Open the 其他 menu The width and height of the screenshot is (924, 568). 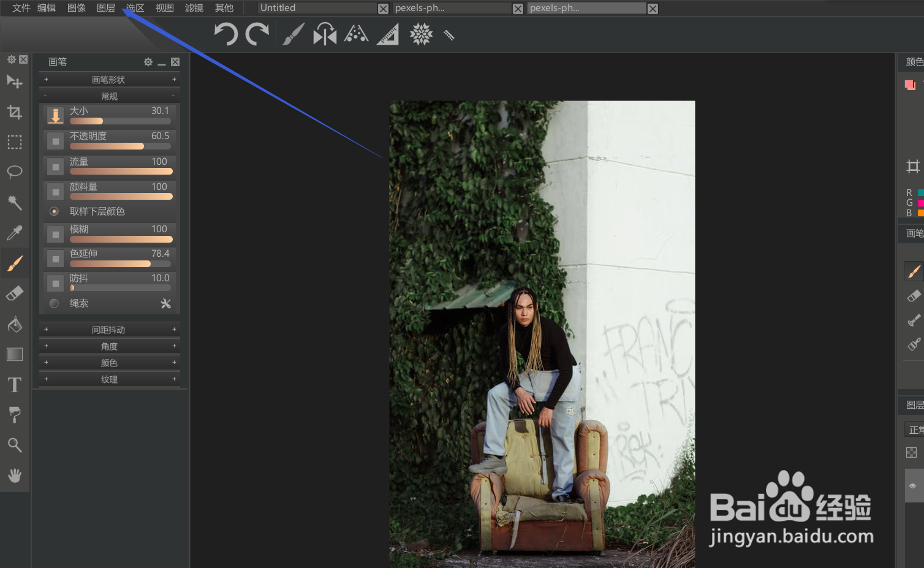(x=224, y=8)
